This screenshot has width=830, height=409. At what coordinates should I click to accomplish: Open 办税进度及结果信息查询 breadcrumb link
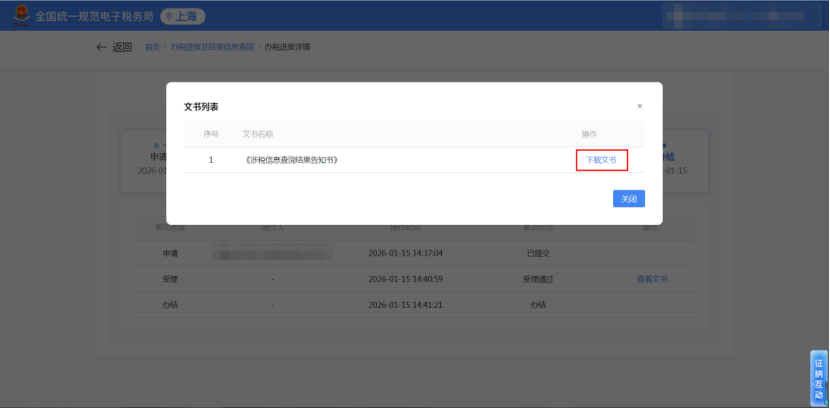point(212,47)
